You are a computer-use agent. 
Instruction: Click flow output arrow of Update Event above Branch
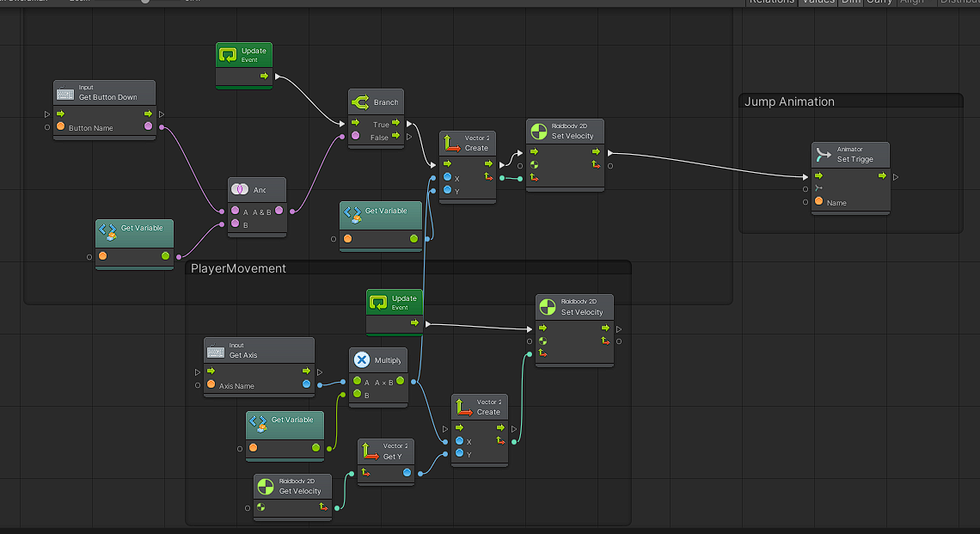[x=264, y=76]
